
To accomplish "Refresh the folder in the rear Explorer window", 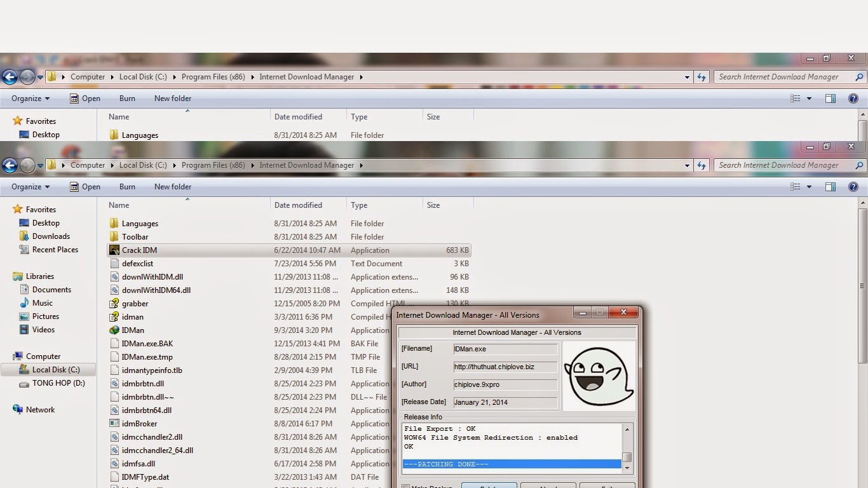I will (x=702, y=77).
